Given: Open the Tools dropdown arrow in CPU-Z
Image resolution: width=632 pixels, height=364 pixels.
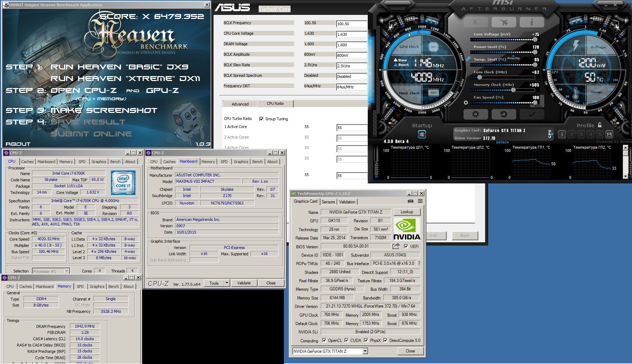Looking at the screenshot, I should click(x=227, y=283).
